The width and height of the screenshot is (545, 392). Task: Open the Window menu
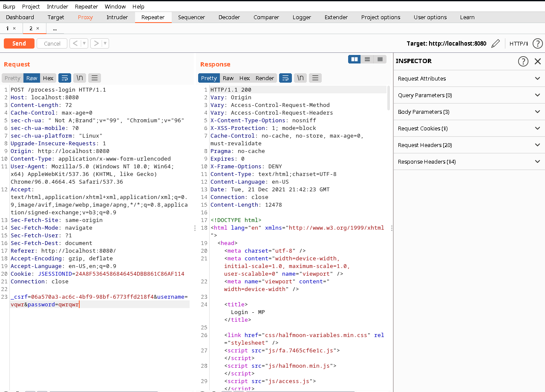pos(115,6)
